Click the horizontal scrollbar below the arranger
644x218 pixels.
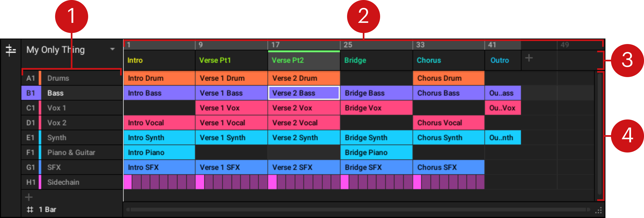(358, 210)
